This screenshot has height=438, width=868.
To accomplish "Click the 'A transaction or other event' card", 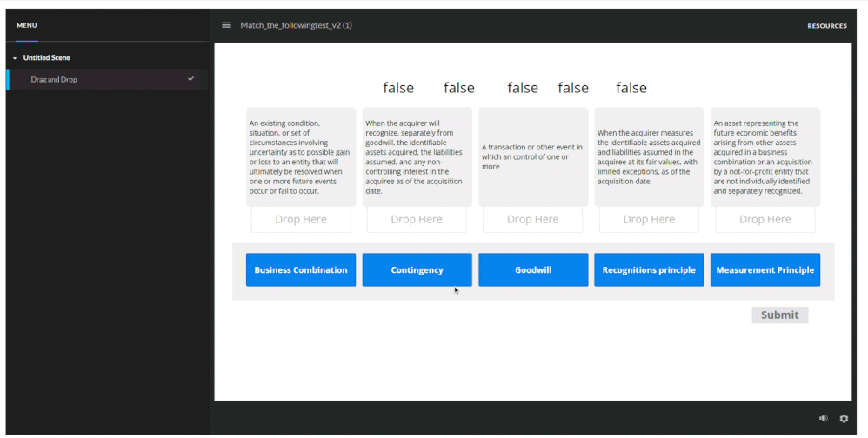I will coord(533,157).
